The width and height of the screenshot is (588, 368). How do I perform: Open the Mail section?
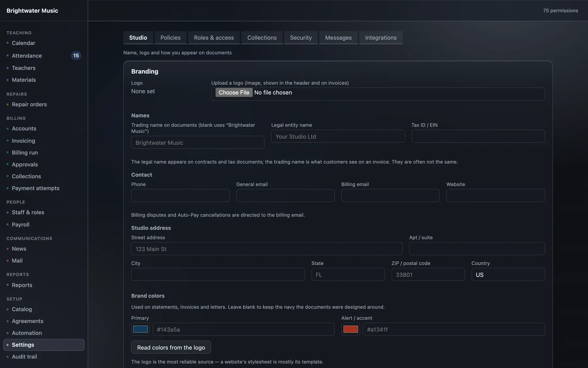pyautogui.click(x=17, y=261)
